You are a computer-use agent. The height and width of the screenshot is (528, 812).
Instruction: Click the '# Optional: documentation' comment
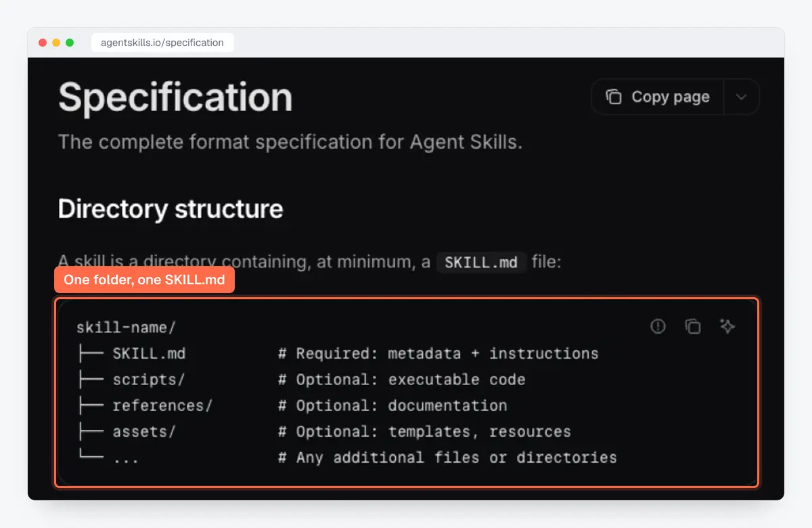click(x=392, y=405)
